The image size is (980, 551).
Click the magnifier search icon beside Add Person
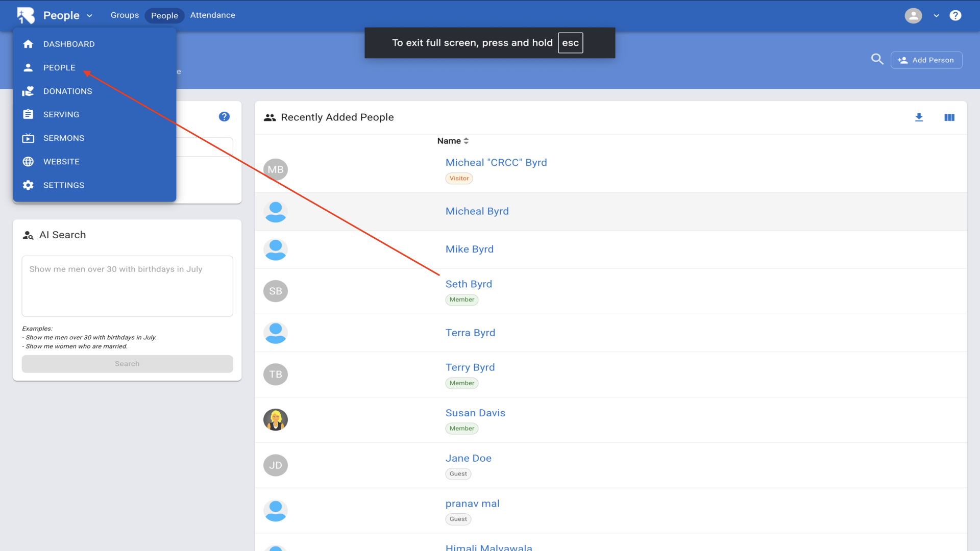coord(877,59)
